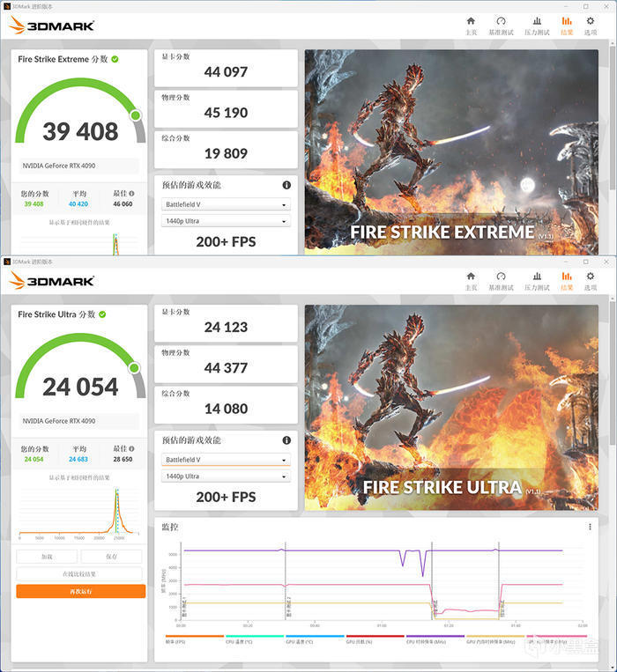Click the Fire Strike Ultra window's vertical scrollbar
617x672 pixels.
(613, 373)
